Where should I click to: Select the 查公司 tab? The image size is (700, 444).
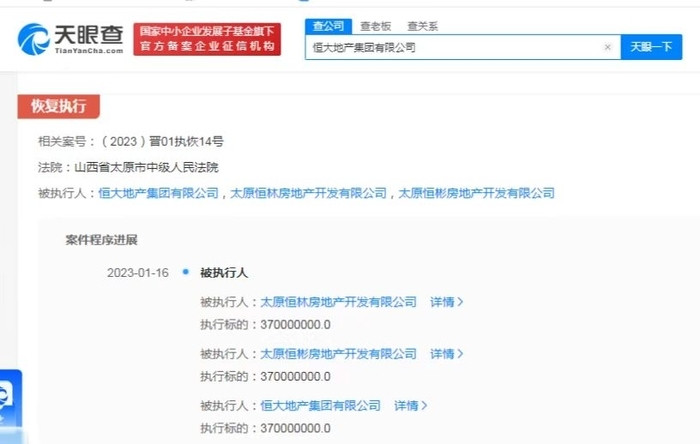tap(329, 26)
